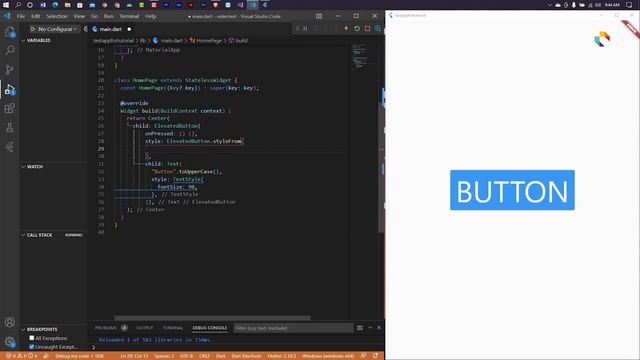
Task: Open the Go menu
Action: (x=94, y=16)
